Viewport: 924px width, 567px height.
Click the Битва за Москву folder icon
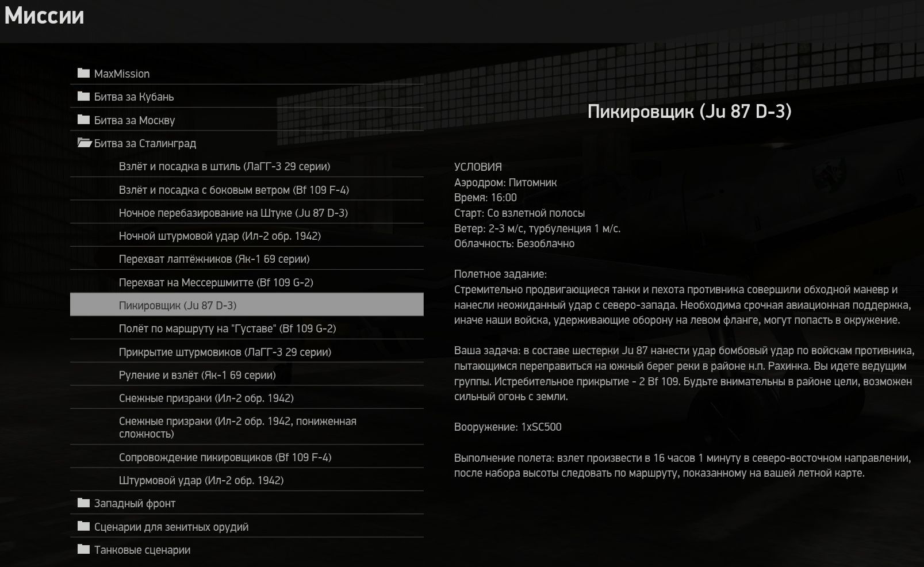[x=84, y=120]
